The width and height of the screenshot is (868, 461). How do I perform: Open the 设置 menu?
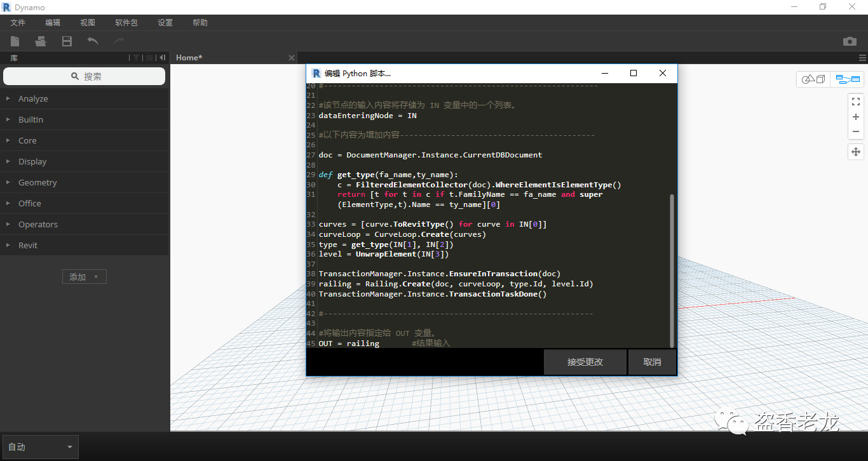165,23
